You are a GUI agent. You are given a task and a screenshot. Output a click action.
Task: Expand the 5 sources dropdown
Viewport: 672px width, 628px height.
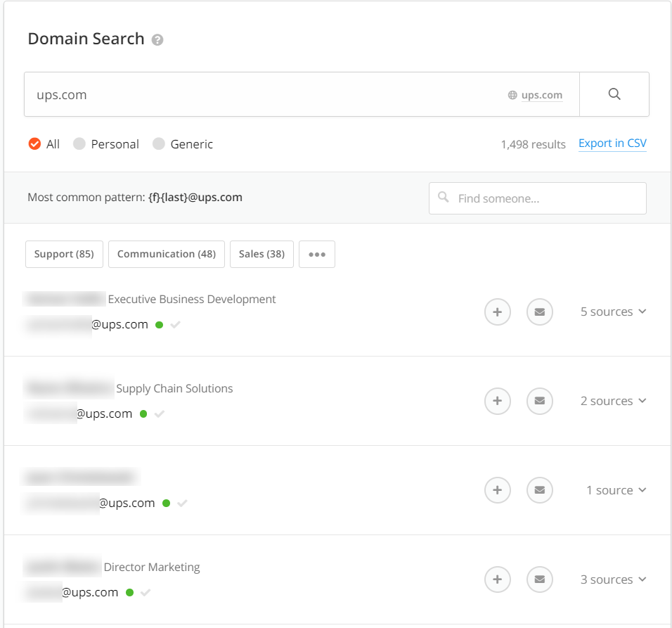click(613, 312)
